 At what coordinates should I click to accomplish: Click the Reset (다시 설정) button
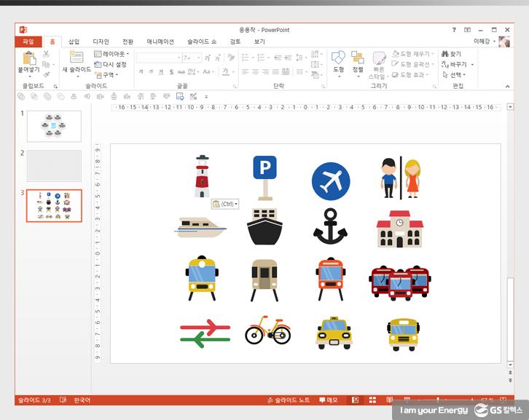[111, 64]
